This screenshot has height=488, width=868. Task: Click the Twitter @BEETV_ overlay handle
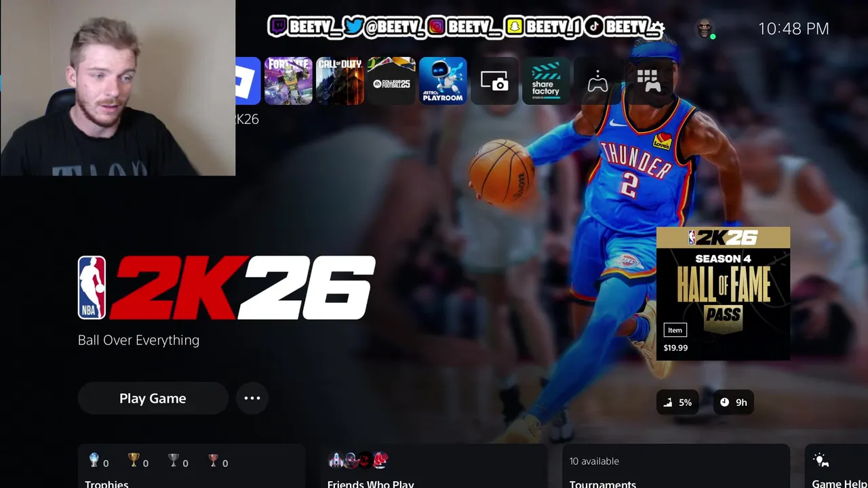tap(384, 27)
